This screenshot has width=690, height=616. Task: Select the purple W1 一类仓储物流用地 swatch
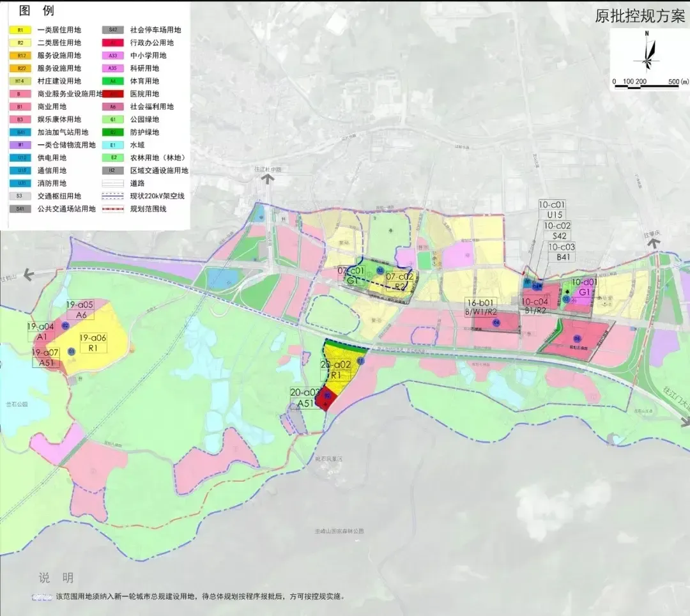20,145
